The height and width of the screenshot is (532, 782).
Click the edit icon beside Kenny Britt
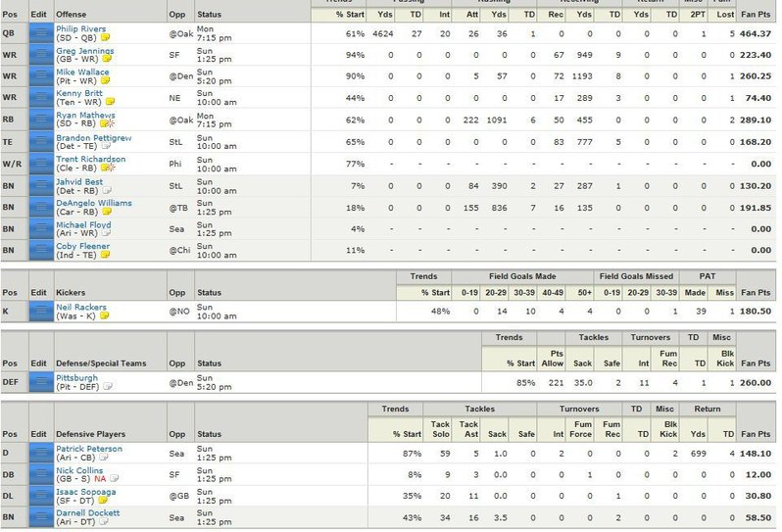(41, 97)
